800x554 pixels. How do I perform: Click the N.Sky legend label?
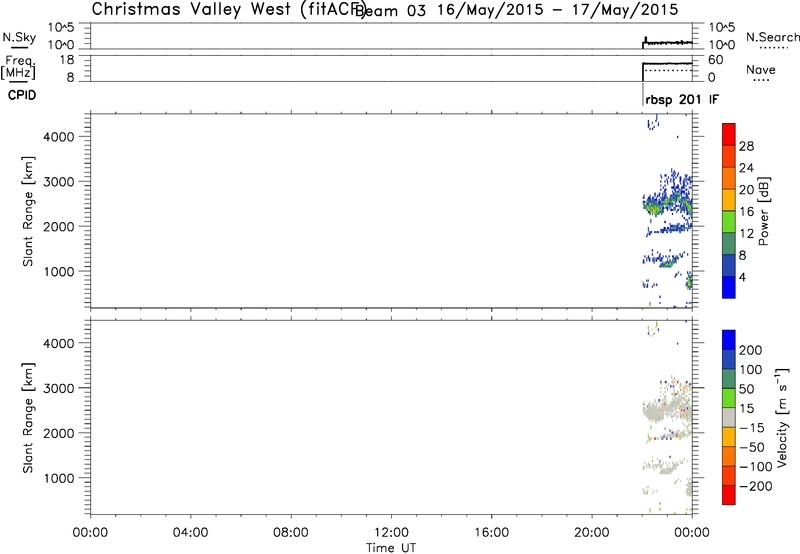(19, 37)
